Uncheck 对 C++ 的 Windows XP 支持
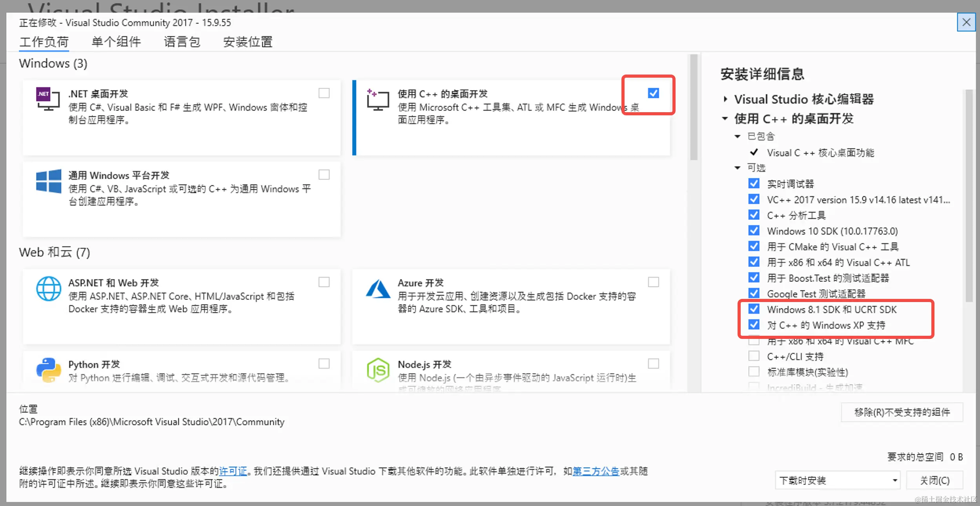This screenshot has width=980, height=506. coord(754,325)
